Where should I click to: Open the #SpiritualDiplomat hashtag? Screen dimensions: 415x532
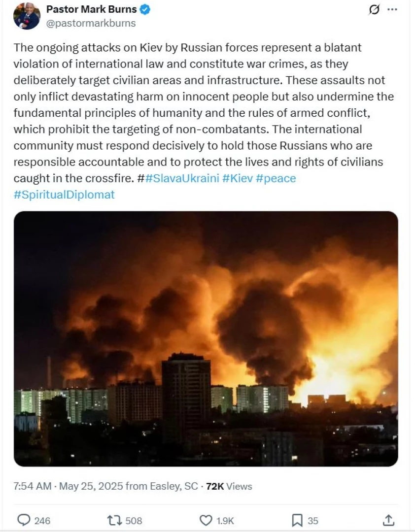point(64,195)
